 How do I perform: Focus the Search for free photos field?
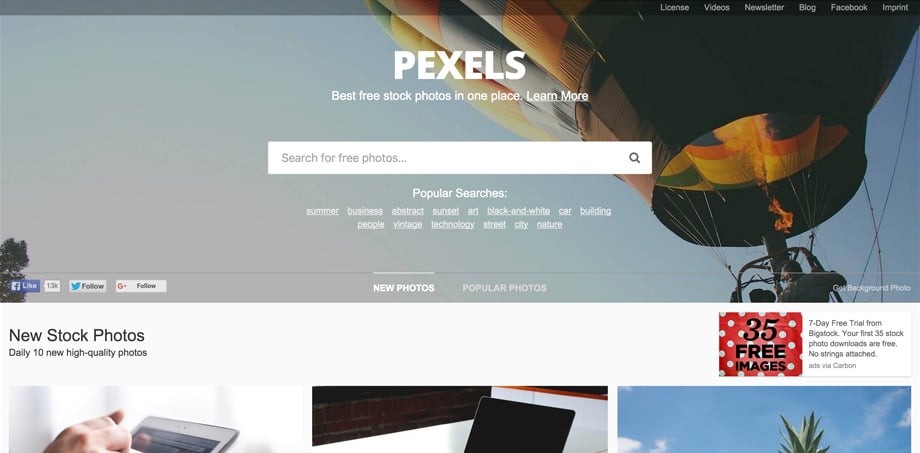(x=446, y=157)
